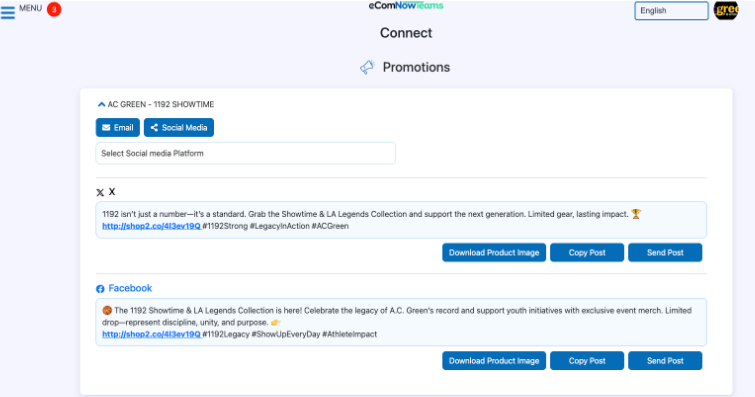Open the shop2.co link in Facebook post
This screenshot has height=397, width=755.
click(151, 334)
